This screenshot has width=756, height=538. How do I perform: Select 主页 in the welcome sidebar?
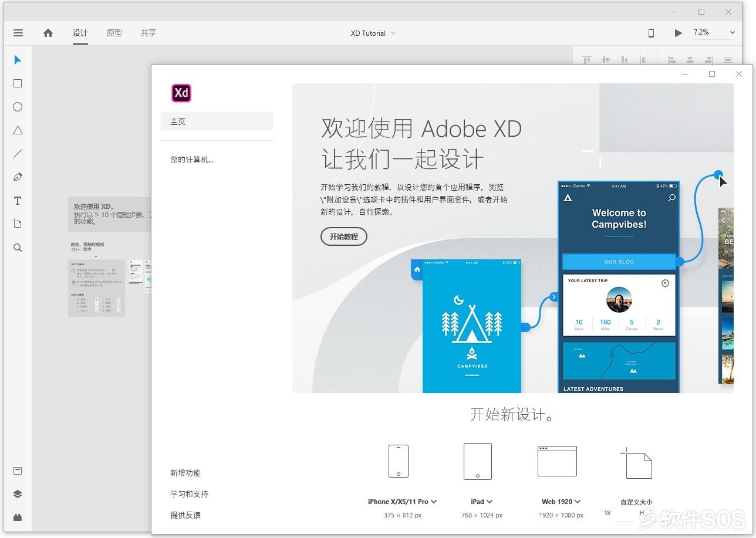(217, 121)
